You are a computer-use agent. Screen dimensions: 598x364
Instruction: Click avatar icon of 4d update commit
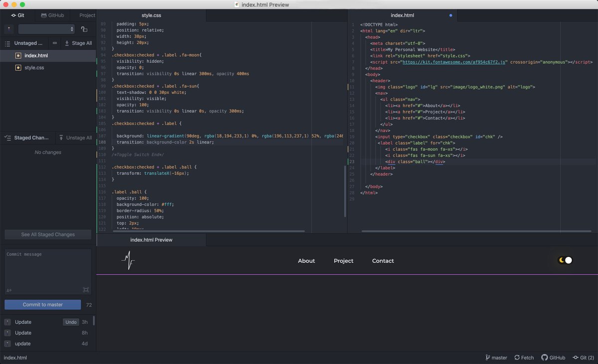7,344
